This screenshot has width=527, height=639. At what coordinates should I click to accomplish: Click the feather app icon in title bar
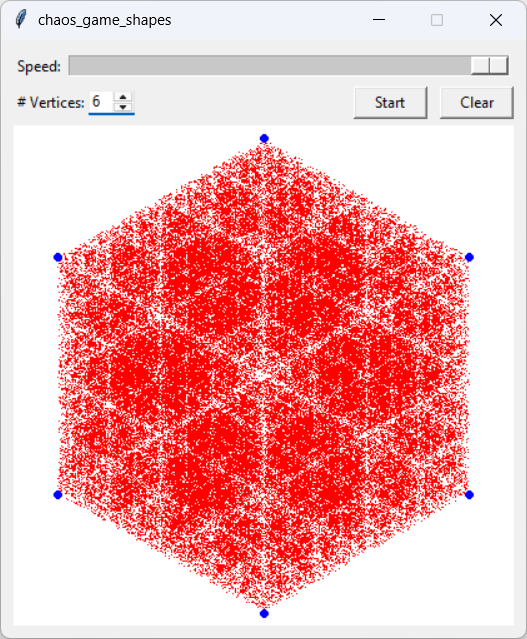tap(20, 20)
